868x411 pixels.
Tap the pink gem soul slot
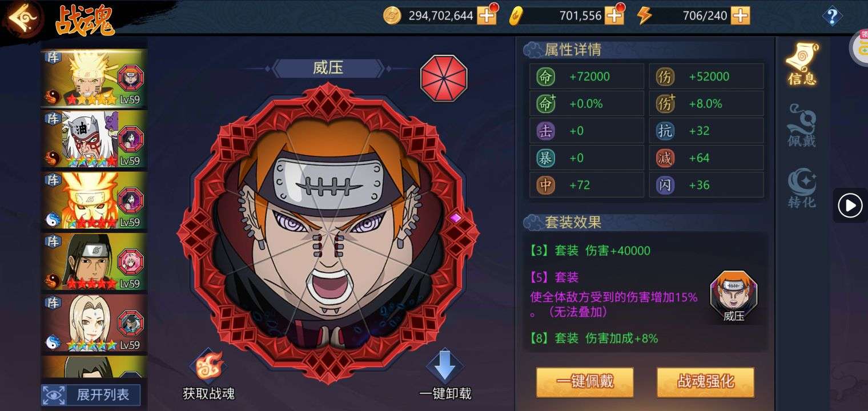coord(456,217)
